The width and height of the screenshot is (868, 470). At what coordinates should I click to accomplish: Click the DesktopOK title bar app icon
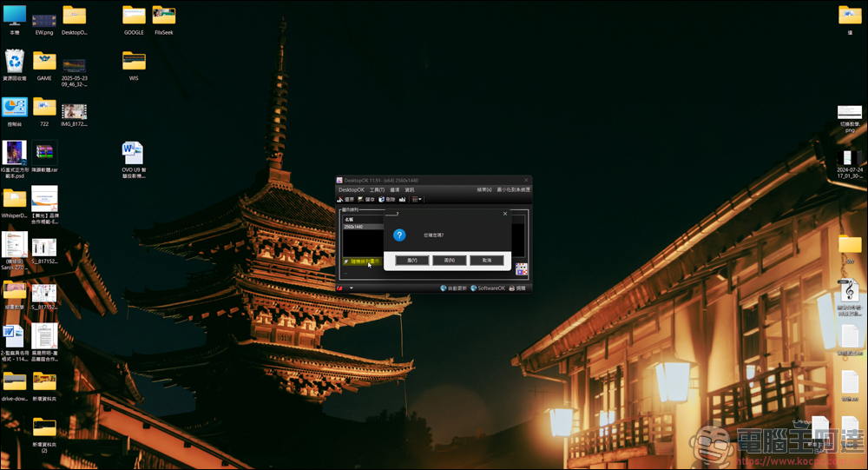[339, 180]
